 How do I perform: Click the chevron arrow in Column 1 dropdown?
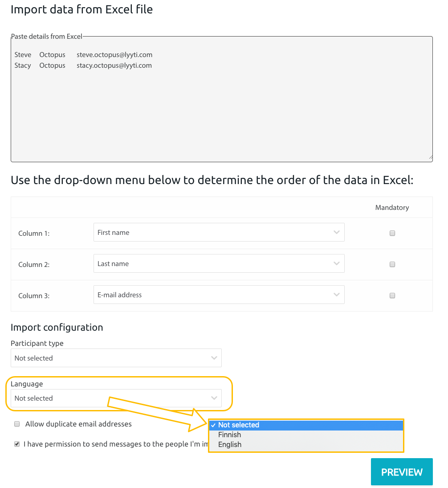[337, 233]
